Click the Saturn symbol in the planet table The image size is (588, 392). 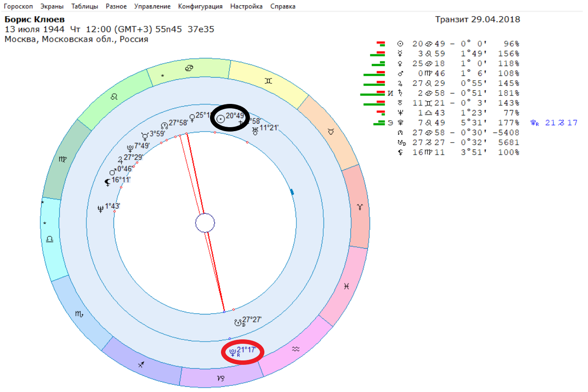coord(400,93)
